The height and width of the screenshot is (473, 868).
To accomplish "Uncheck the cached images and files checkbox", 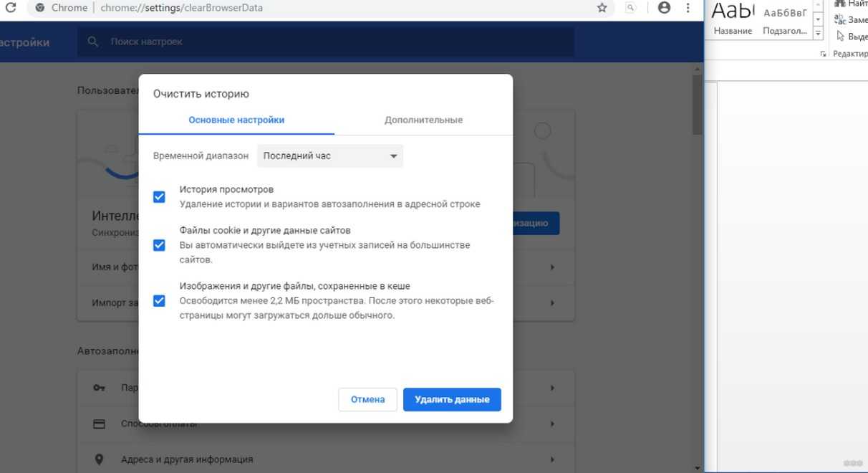I will point(159,301).
